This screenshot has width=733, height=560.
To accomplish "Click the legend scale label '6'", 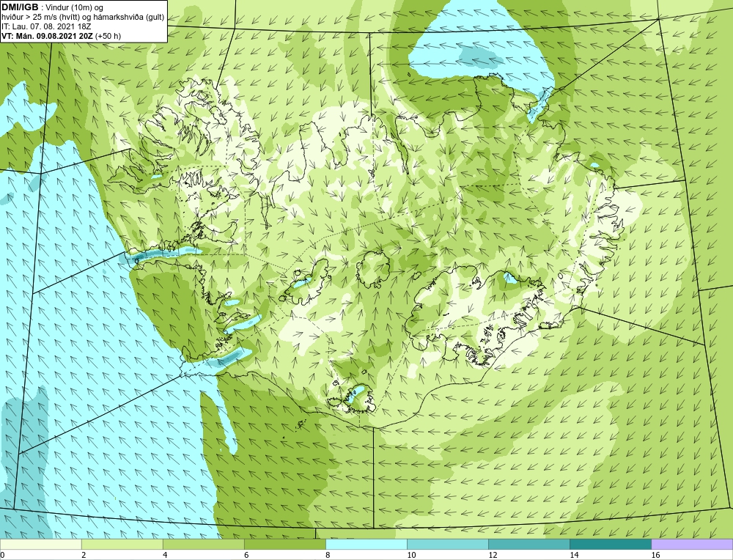I will coord(246,556).
